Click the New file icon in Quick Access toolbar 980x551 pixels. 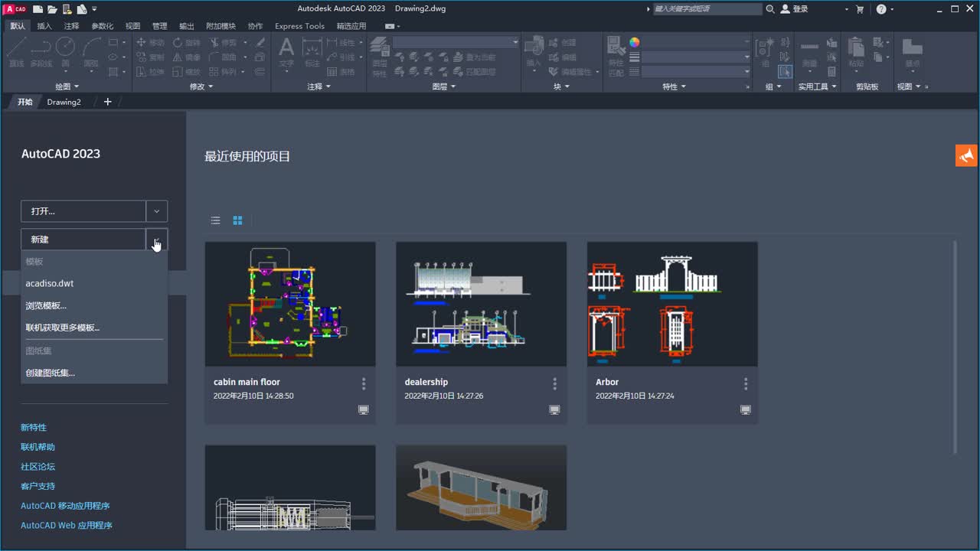(38, 9)
